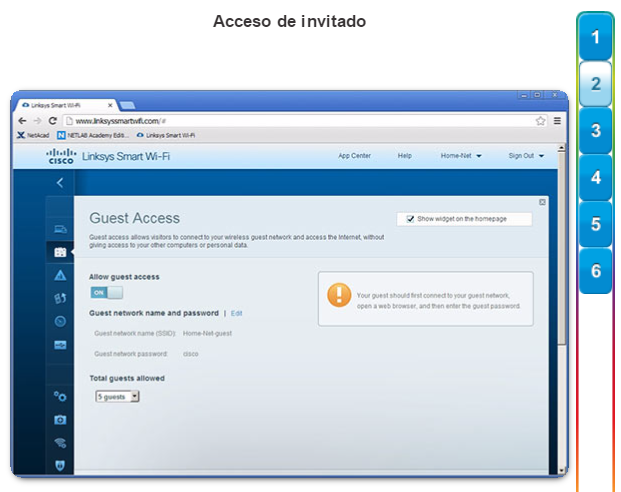This screenshot has width=621, height=492.
Task: Close the Guest Access panel
Action: (542, 202)
